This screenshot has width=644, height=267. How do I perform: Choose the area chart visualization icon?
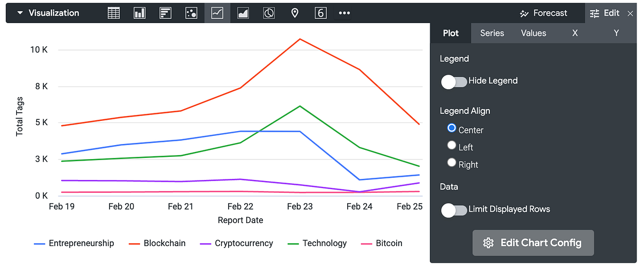pyautogui.click(x=243, y=13)
